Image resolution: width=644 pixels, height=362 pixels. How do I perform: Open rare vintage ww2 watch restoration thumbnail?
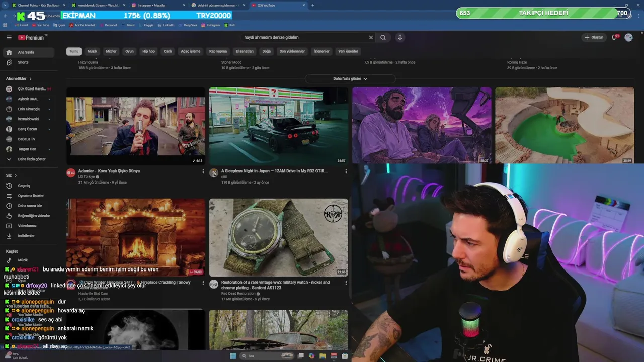(x=279, y=237)
